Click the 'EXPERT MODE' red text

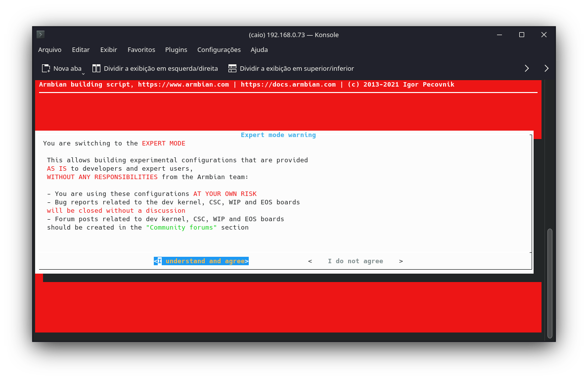tap(164, 143)
